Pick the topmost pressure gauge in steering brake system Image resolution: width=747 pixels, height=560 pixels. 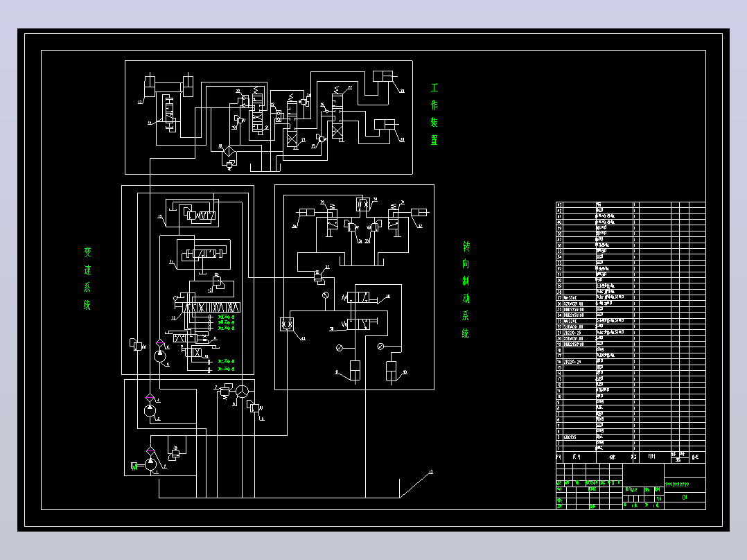click(326, 295)
